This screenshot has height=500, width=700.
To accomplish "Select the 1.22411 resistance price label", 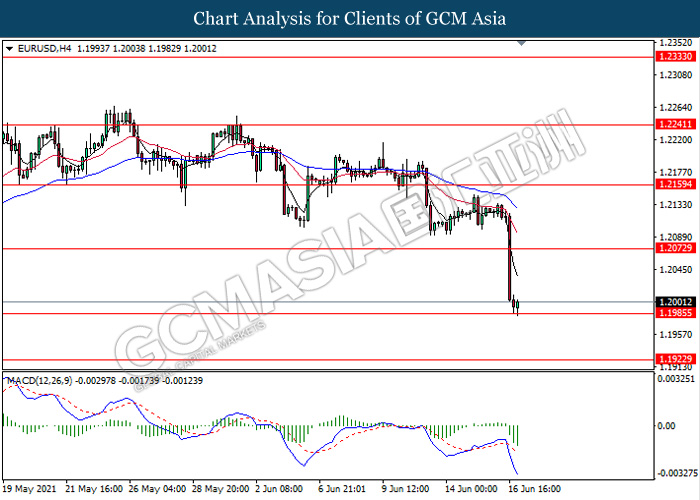I will pos(676,124).
